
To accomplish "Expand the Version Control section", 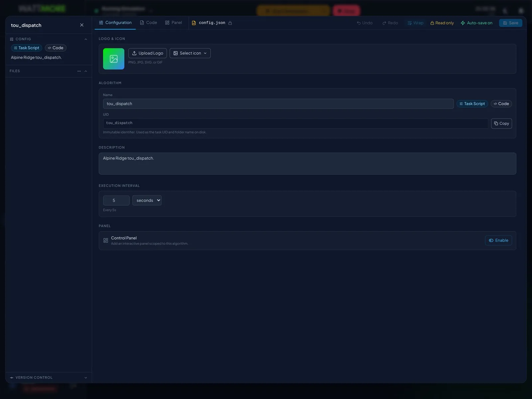I will [x=86, y=378].
